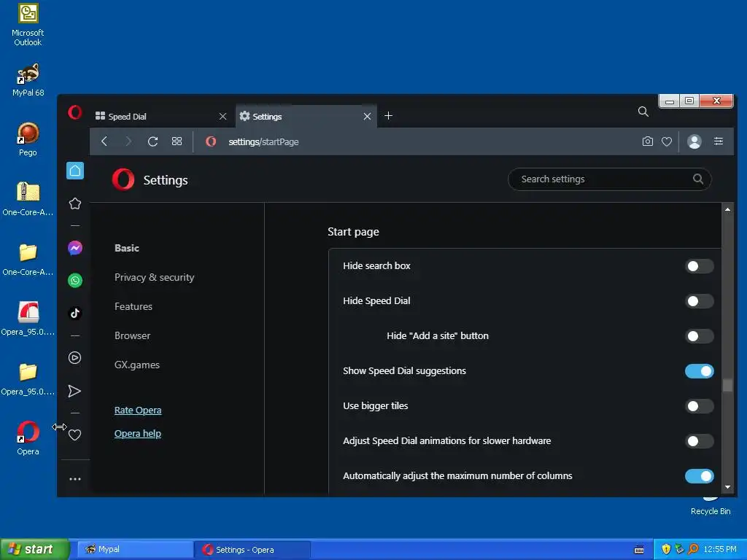The image size is (747, 560).
Task: Click the taskbar on-screen keyboard icon
Action: pos(639,550)
